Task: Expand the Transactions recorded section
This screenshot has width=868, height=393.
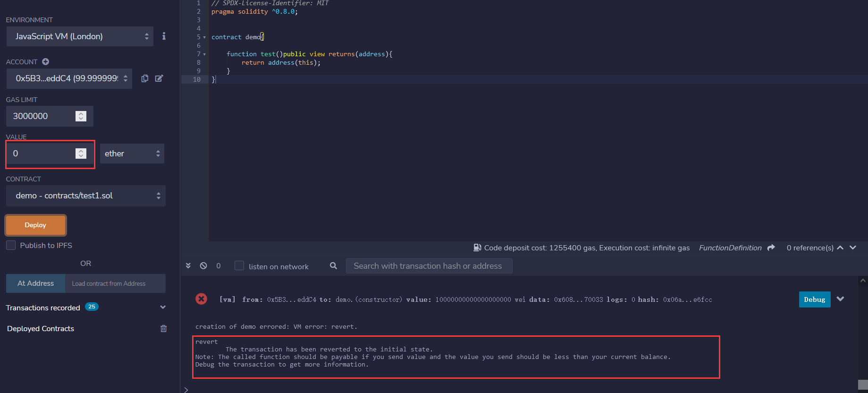Action: (163, 307)
